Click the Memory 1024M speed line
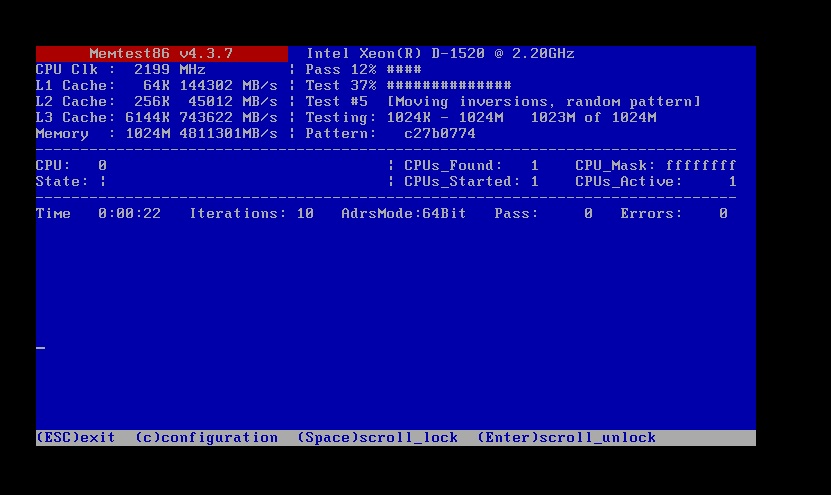 click(156, 134)
